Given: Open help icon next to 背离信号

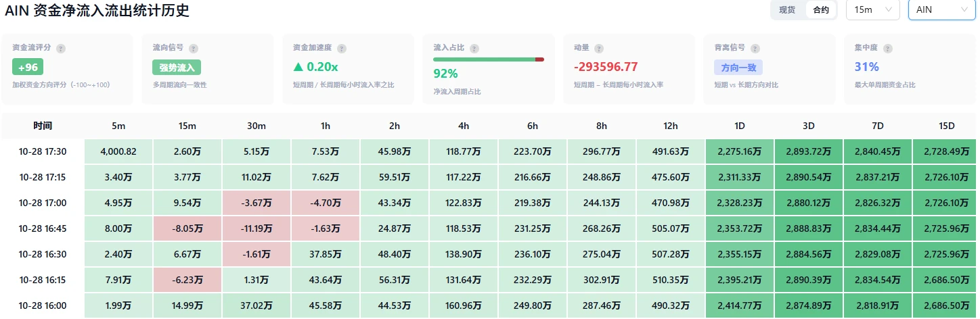Looking at the screenshot, I should [755, 49].
